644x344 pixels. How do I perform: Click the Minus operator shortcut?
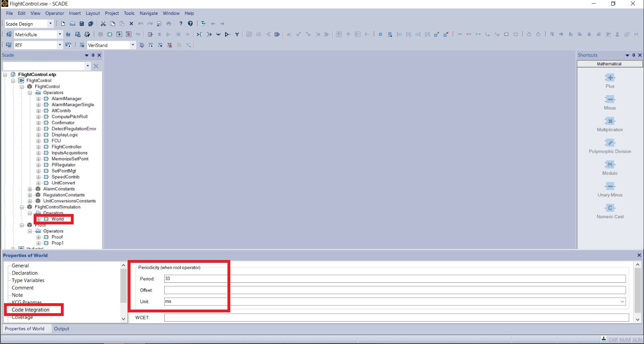(x=610, y=102)
